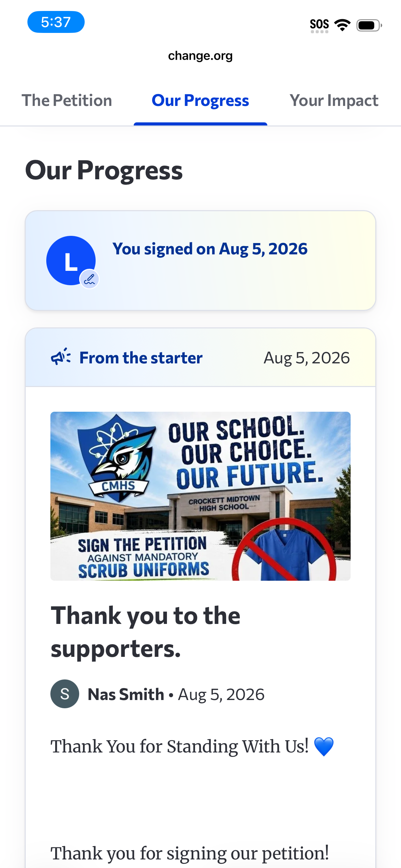The height and width of the screenshot is (868, 401).
Task: Tap the You signed on Aug 5, 2026 card
Action: tap(200, 261)
